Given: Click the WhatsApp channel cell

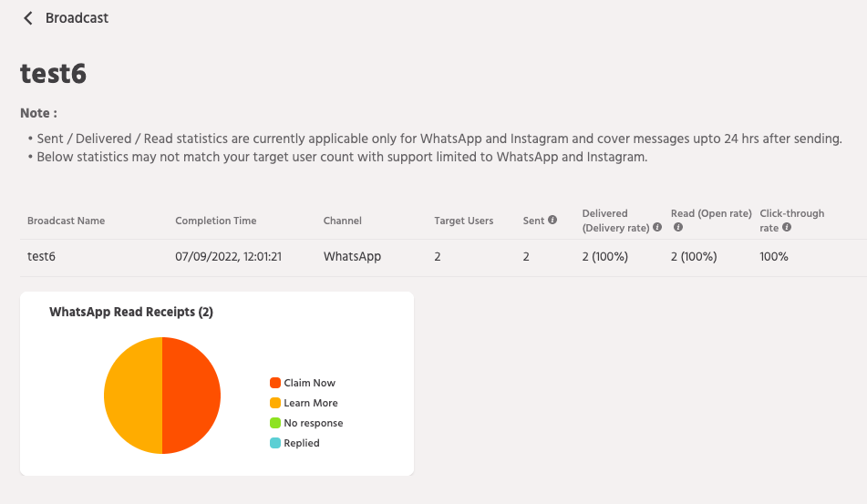Looking at the screenshot, I should click(x=352, y=257).
